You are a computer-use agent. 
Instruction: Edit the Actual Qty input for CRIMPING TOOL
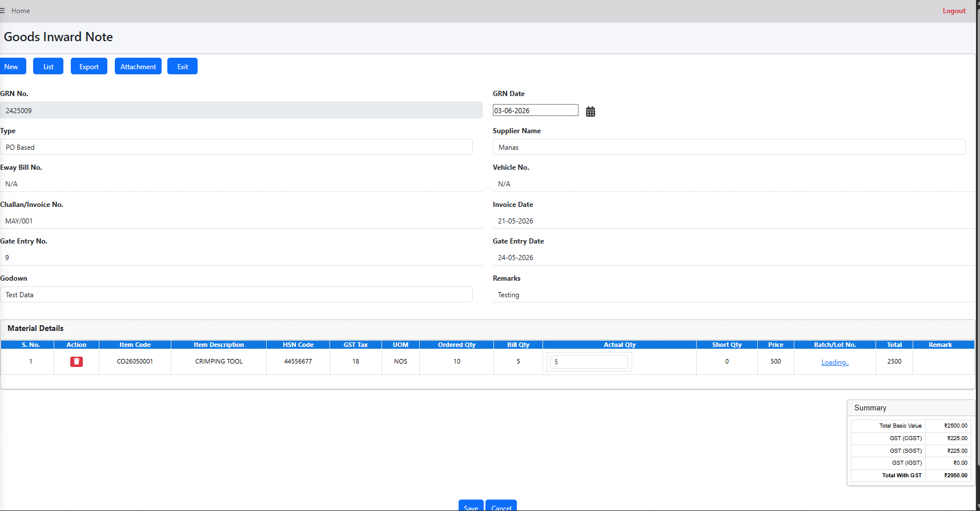589,362
